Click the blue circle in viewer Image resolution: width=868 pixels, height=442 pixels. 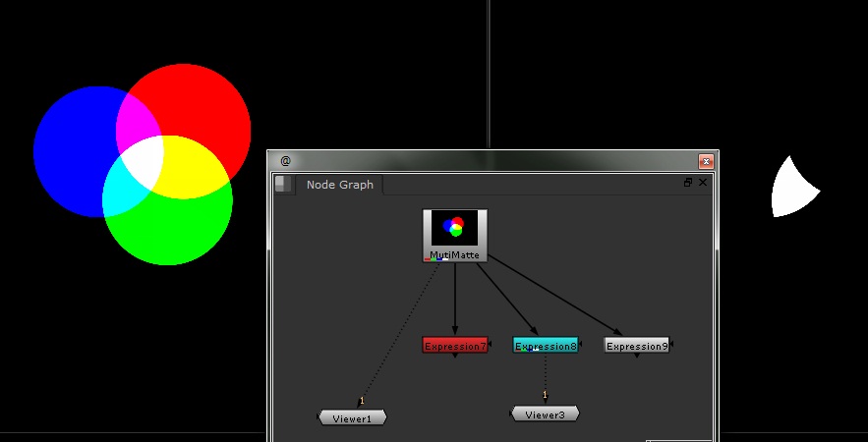click(69, 147)
